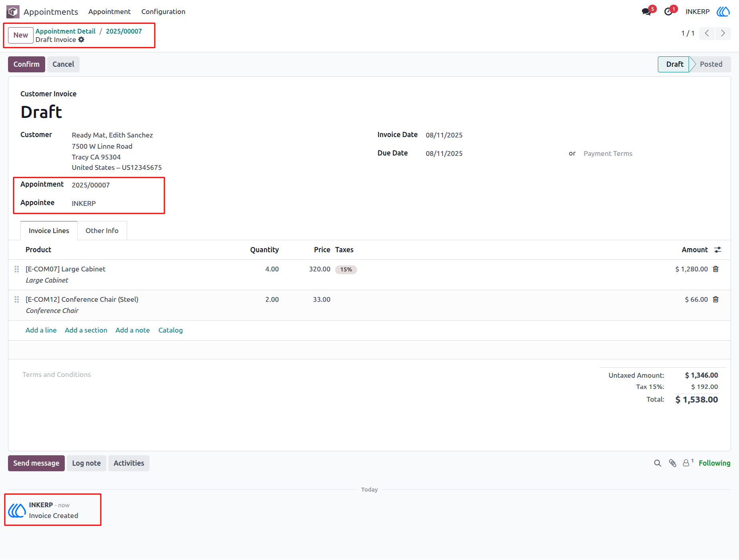739x560 pixels.
Task: Open the 2025/00007 breadcrumb link
Action: point(124,31)
